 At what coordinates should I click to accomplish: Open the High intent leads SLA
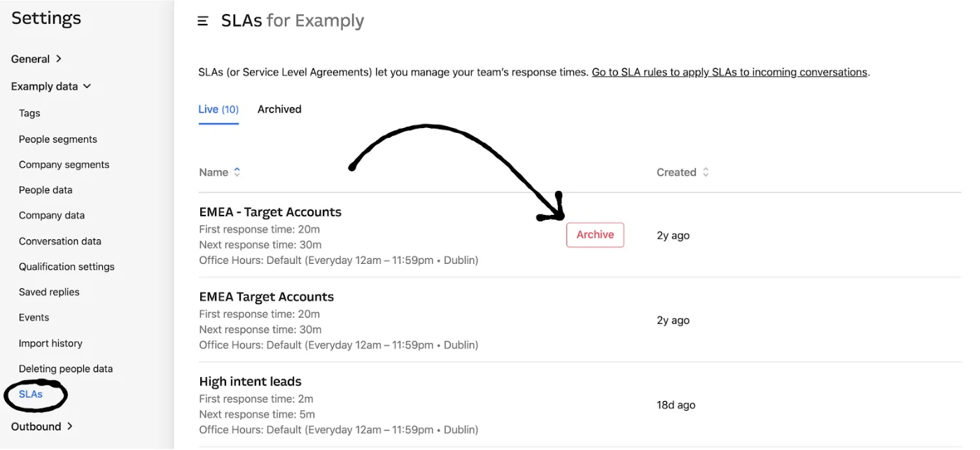[x=250, y=381]
